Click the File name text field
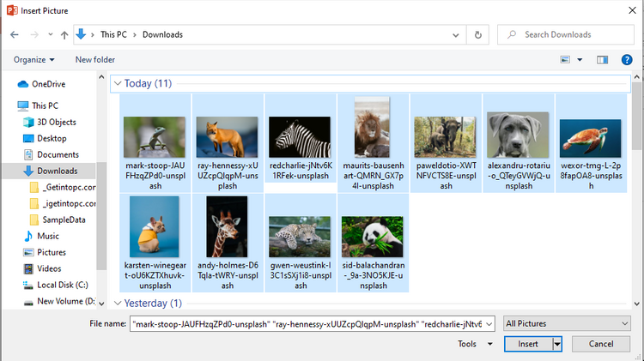This screenshot has width=644, height=361. [313, 323]
